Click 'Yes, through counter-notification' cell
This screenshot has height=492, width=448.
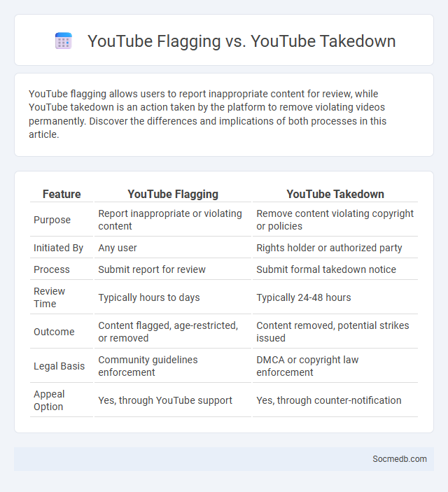tap(335, 400)
